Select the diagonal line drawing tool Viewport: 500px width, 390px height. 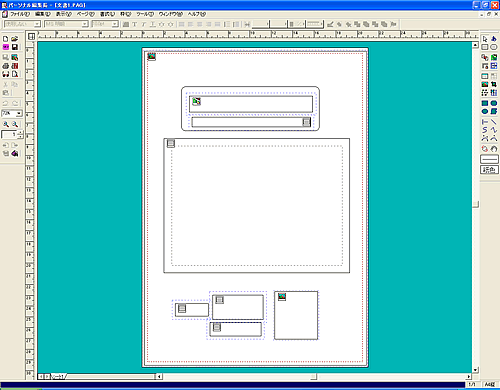494,122
